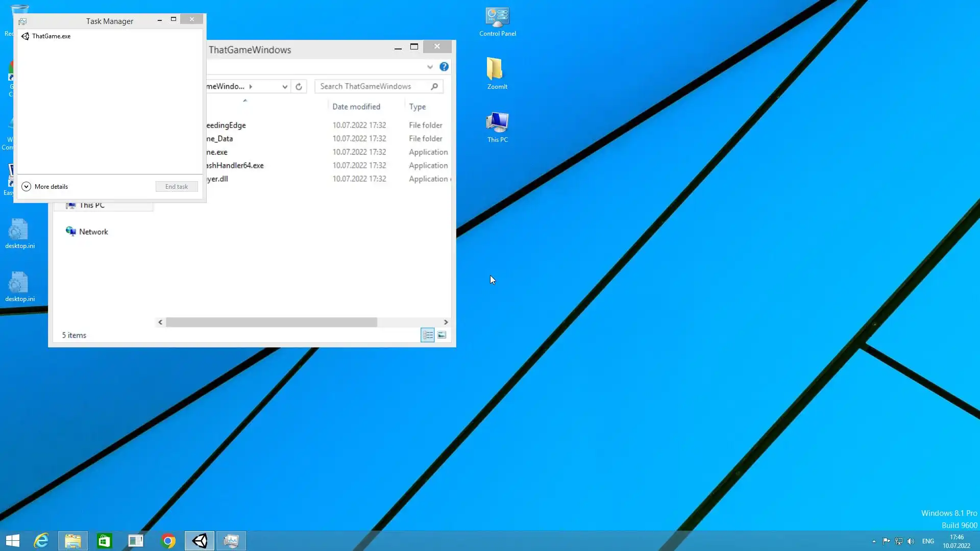Expand the ribbon chevron in explorer
The image size is (980, 551).
click(x=430, y=67)
